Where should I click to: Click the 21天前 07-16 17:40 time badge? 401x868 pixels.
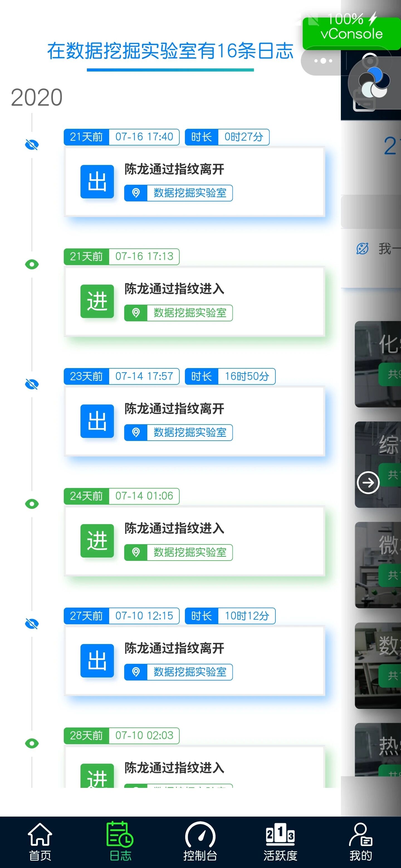tap(121, 137)
